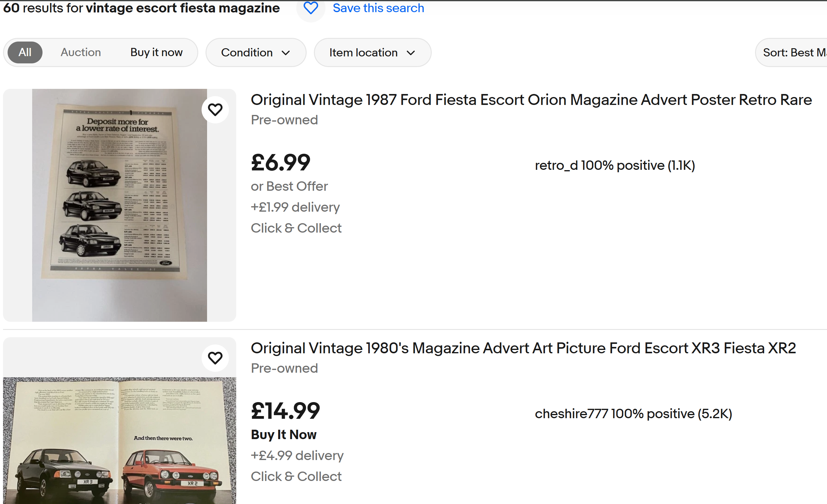This screenshot has height=504, width=827.
Task: Click the 1987 Ford advert poster thumbnail
Action: 120,205
